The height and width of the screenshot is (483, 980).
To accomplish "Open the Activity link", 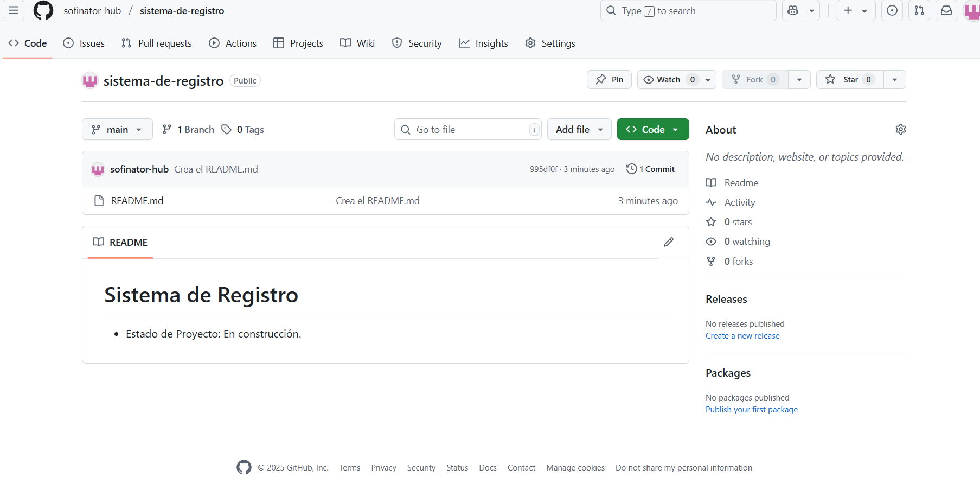I will tap(731, 202).
